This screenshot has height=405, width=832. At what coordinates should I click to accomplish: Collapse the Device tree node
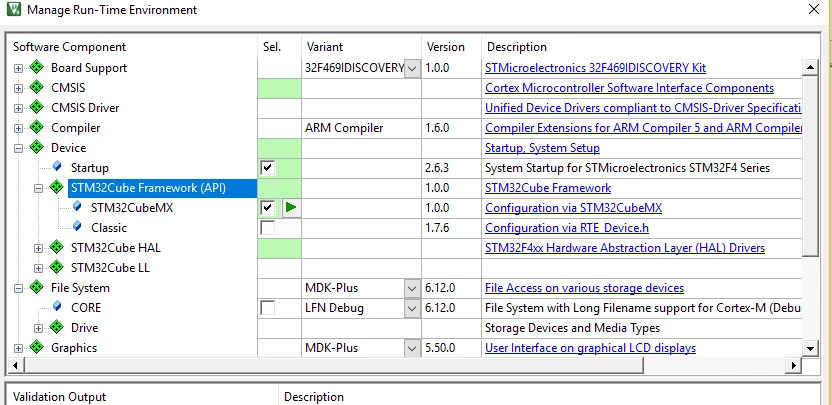click(x=19, y=148)
